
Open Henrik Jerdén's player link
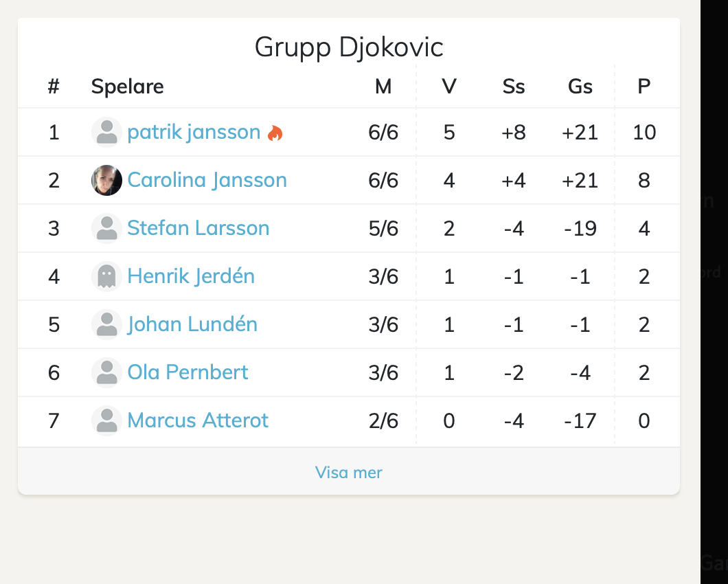(191, 276)
